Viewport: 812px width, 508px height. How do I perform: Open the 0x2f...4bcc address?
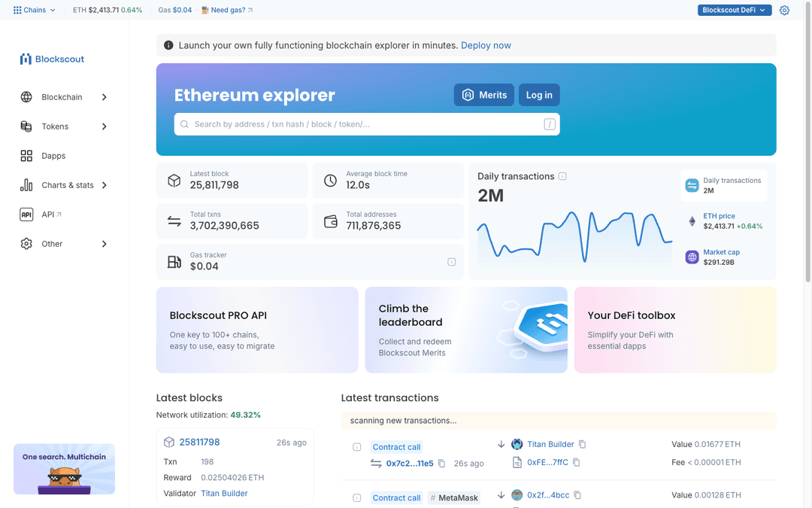point(548,495)
